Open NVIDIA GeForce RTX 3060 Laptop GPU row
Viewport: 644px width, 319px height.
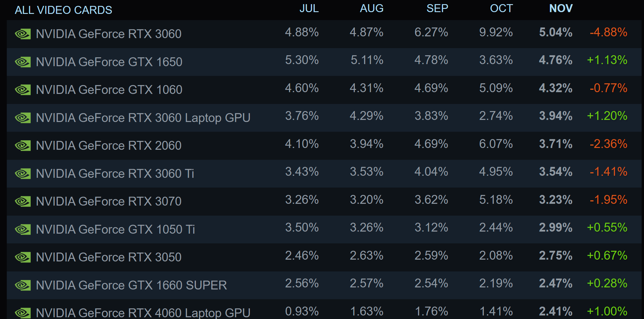324,118
